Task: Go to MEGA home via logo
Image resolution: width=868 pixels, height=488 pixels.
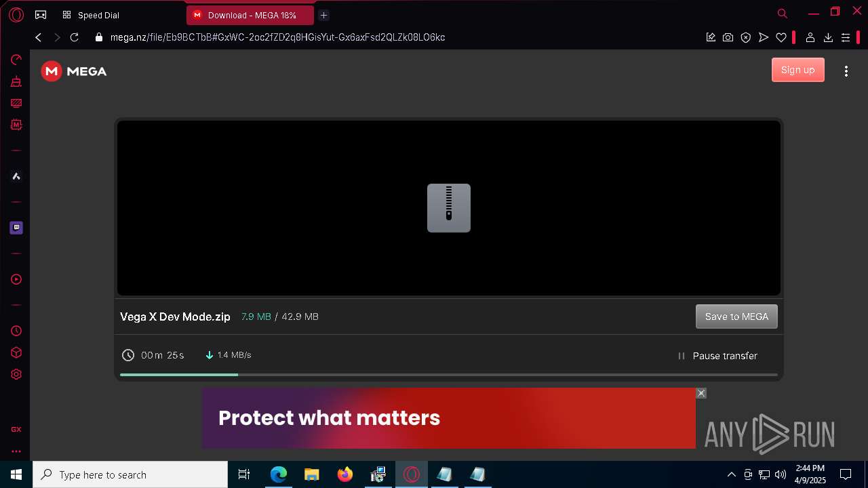Action: tap(74, 71)
